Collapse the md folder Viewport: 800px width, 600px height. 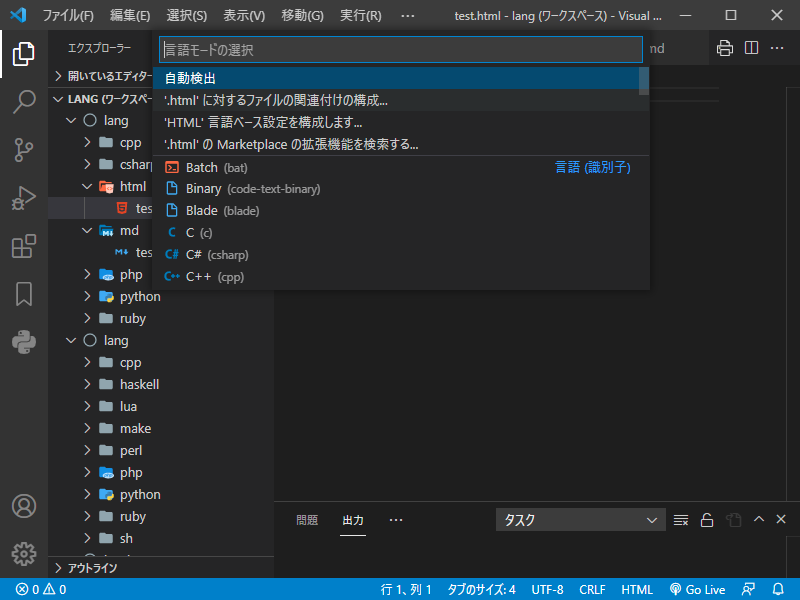coord(101,230)
